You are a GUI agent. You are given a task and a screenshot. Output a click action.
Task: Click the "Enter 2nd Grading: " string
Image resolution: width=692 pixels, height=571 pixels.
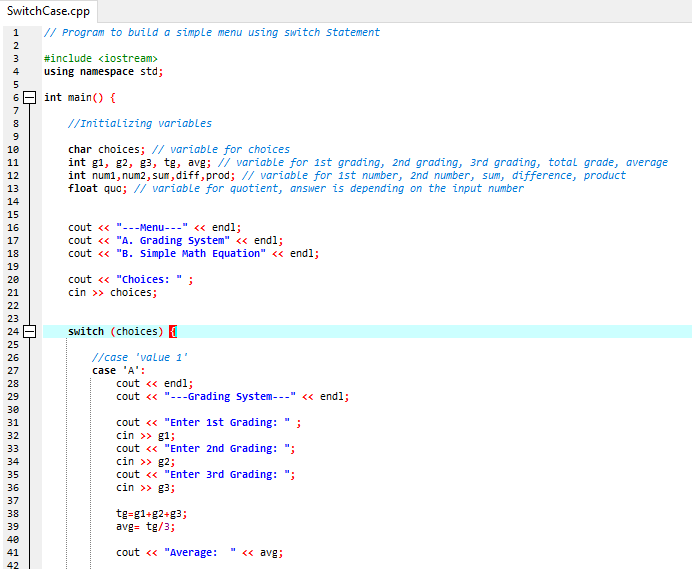(x=227, y=449)
